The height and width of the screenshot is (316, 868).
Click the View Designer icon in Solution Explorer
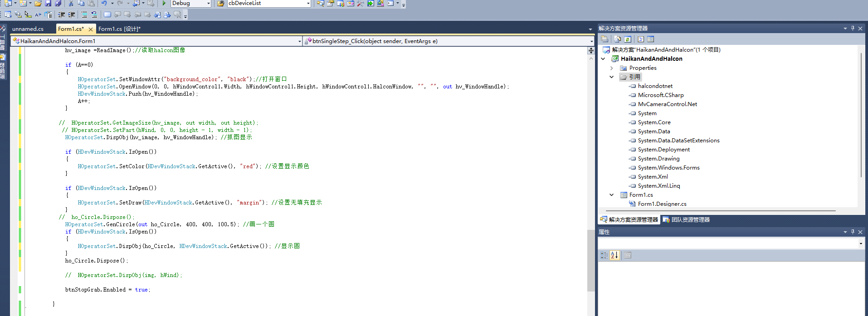651,39
